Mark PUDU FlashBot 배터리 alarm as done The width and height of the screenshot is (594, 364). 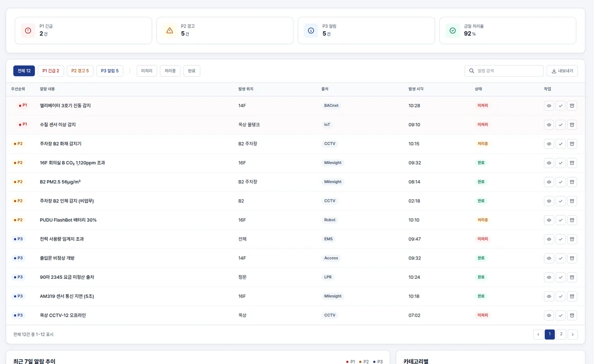(560, 220)
